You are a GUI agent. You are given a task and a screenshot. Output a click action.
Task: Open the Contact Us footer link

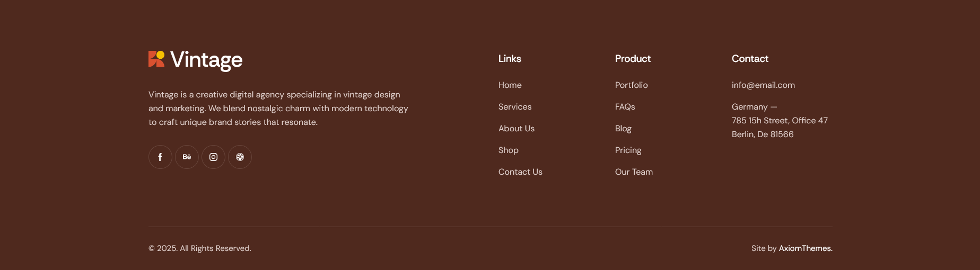pos(520,172)
